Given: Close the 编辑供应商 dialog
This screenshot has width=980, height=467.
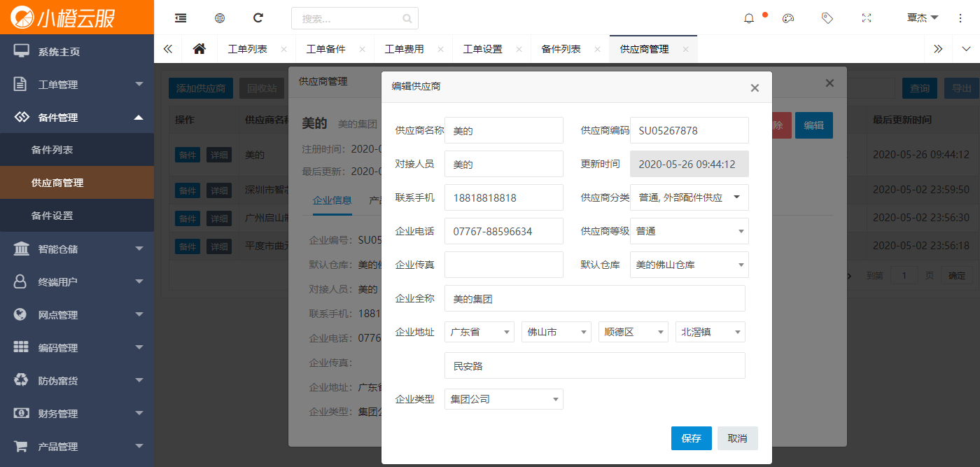Looking at the screenshot, I should pos(755,88).
